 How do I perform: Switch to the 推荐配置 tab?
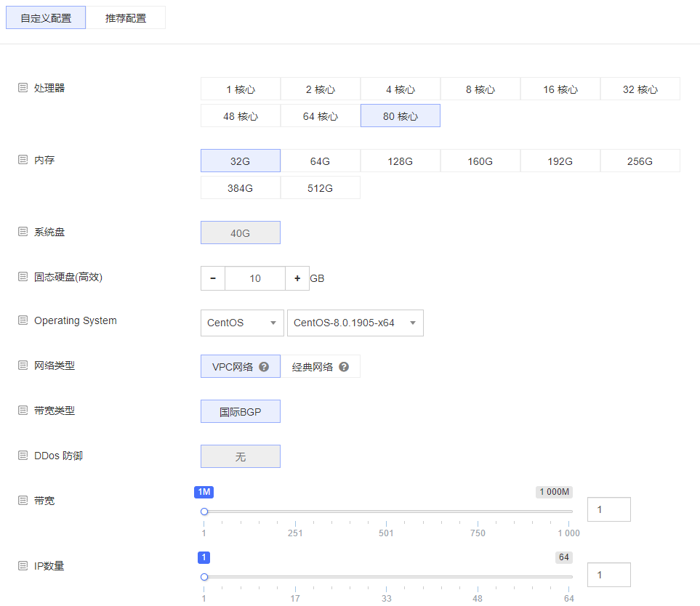[x=126, y=17]
